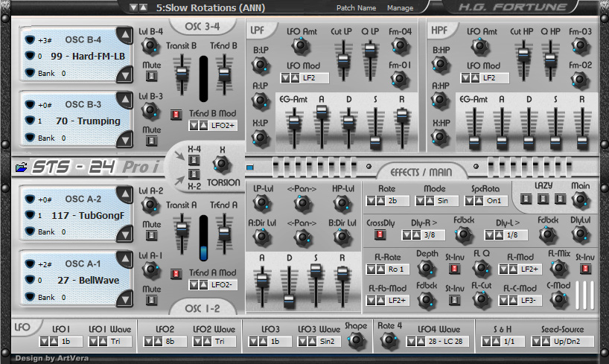Screen dimensions: 609x364
Task: Click the LPF LFO Amt knob
Action: pyautogui.click(x=301, y=46)
